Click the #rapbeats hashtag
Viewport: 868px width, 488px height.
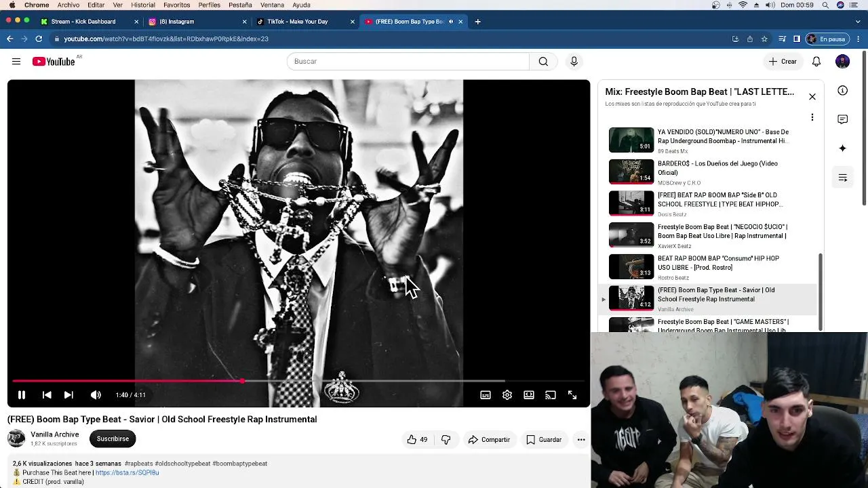pos(139,464)
